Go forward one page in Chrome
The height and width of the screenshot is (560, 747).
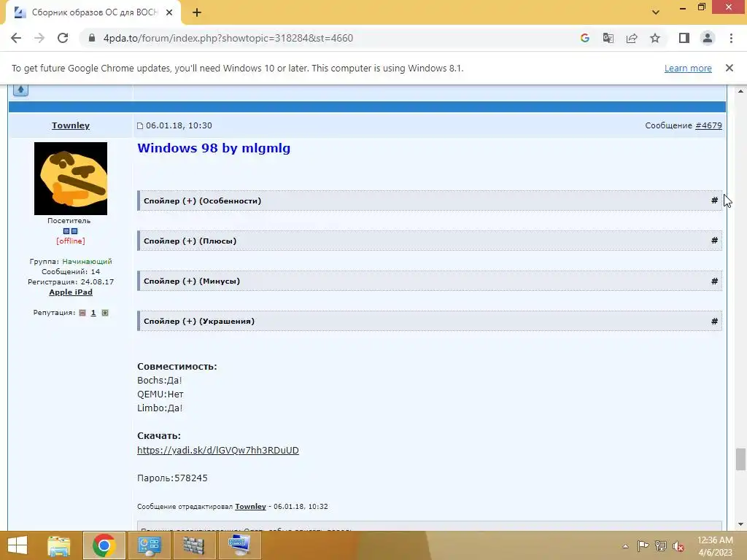(39, 38)
